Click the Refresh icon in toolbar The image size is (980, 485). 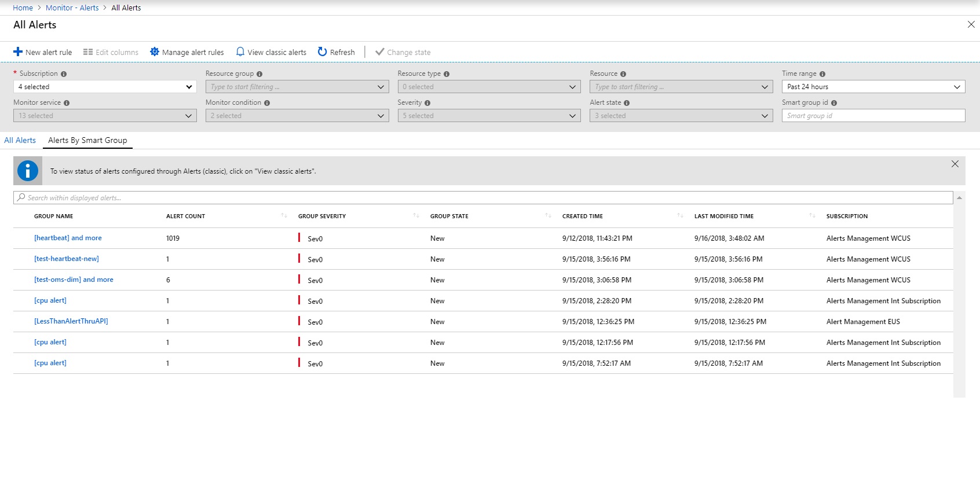(x=323, y=52)
